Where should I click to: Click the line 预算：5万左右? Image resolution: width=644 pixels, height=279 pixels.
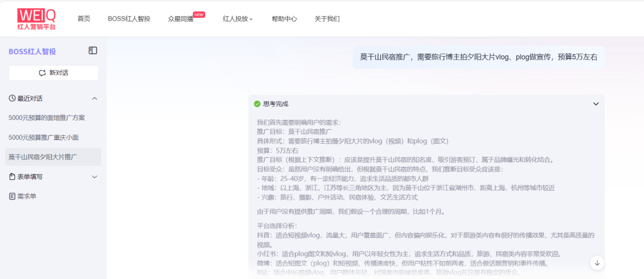coord(278,151)
